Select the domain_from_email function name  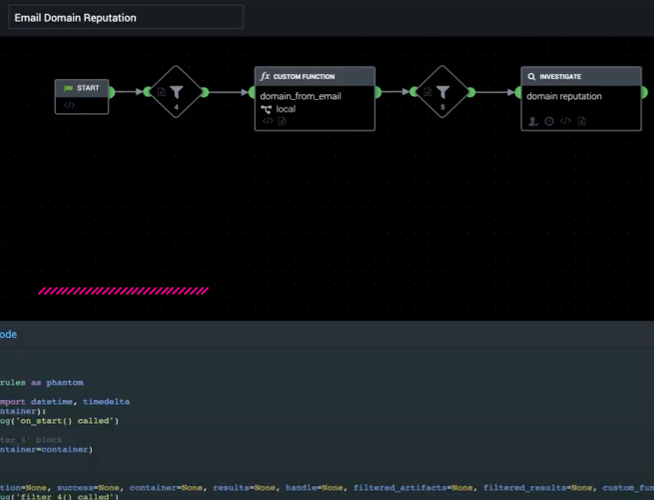click(300, 96)
